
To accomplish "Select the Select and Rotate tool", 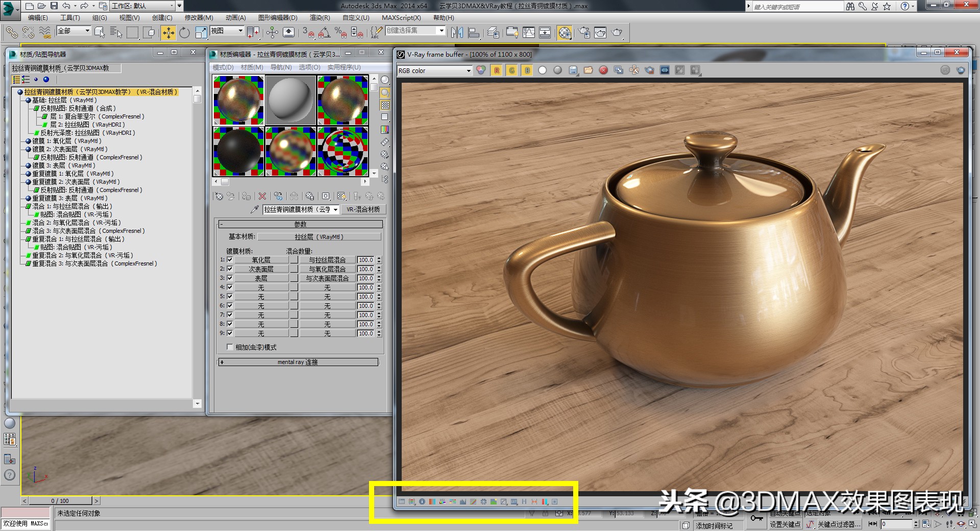I will pos(184,32).
